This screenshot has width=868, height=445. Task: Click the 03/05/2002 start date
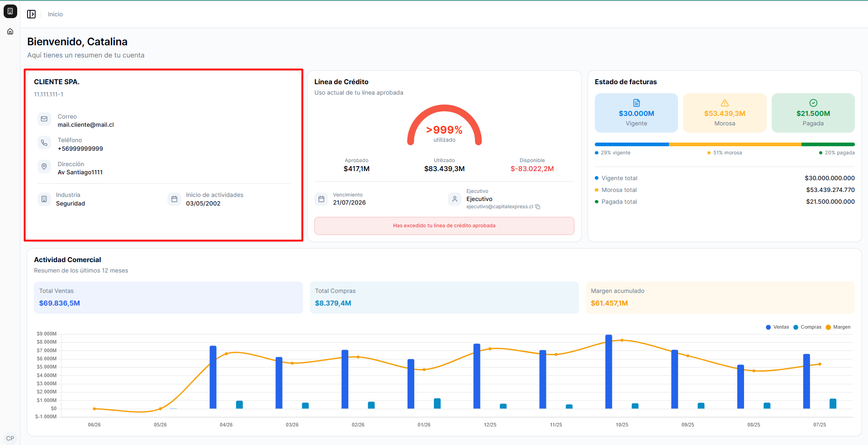[203, 203]
